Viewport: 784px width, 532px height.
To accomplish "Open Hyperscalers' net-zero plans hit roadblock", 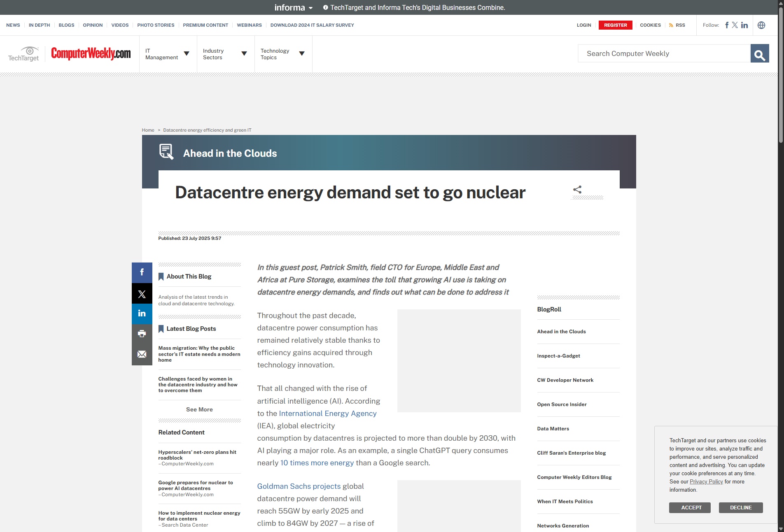I will pos(197,455).
